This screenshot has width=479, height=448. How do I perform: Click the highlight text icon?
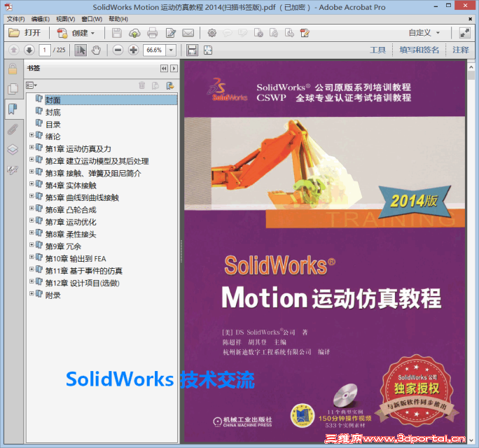tap(243, 33)
